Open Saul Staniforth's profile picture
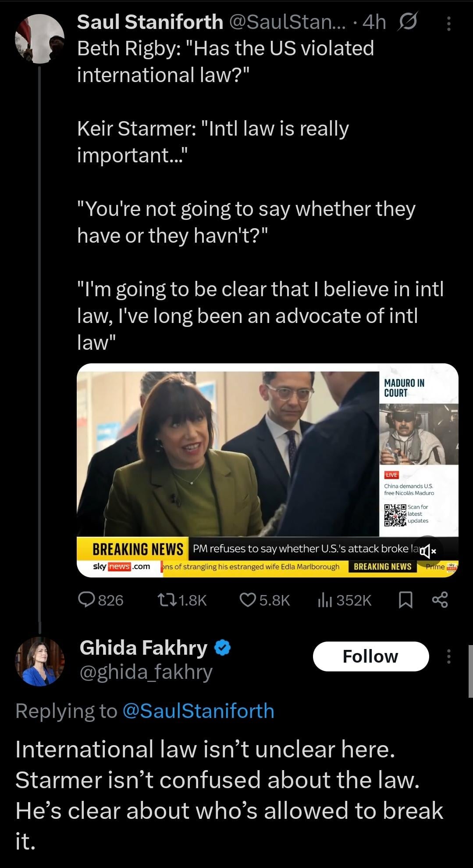The height and width of the screenshot is (868, 473). pos(40,39)
